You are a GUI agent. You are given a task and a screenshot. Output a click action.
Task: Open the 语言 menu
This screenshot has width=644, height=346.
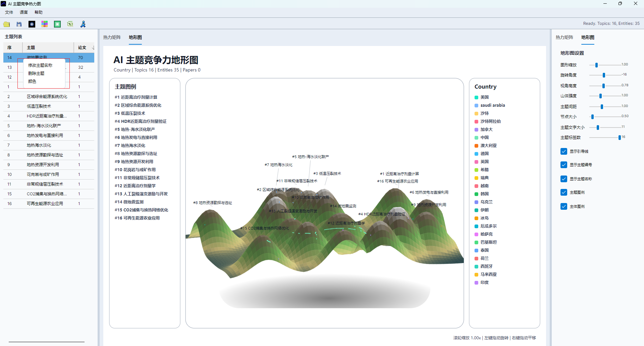tap(24, 12)
